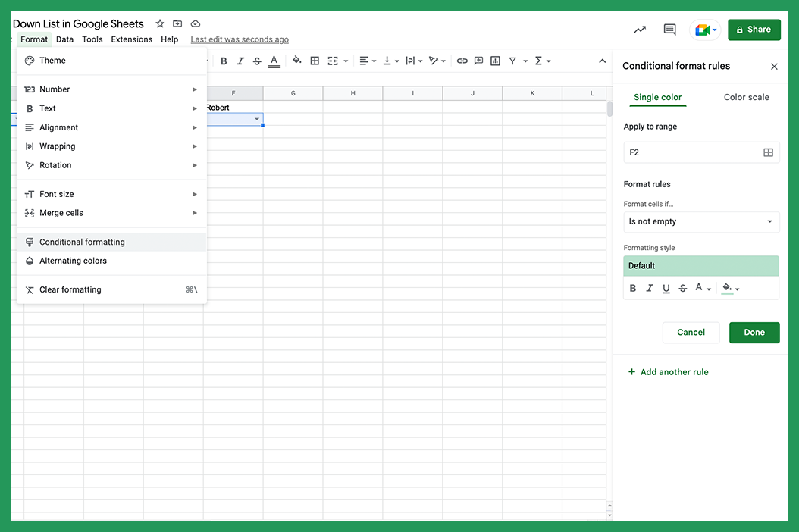
Task: Insert a link from the toolbar
Action: point(462,61)
